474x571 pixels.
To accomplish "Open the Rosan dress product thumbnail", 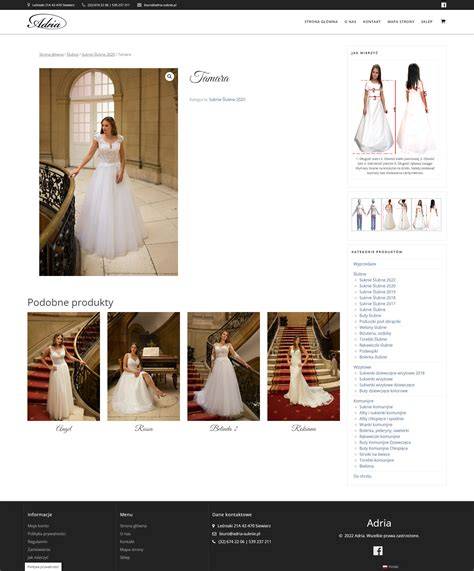I will point(143,366).
